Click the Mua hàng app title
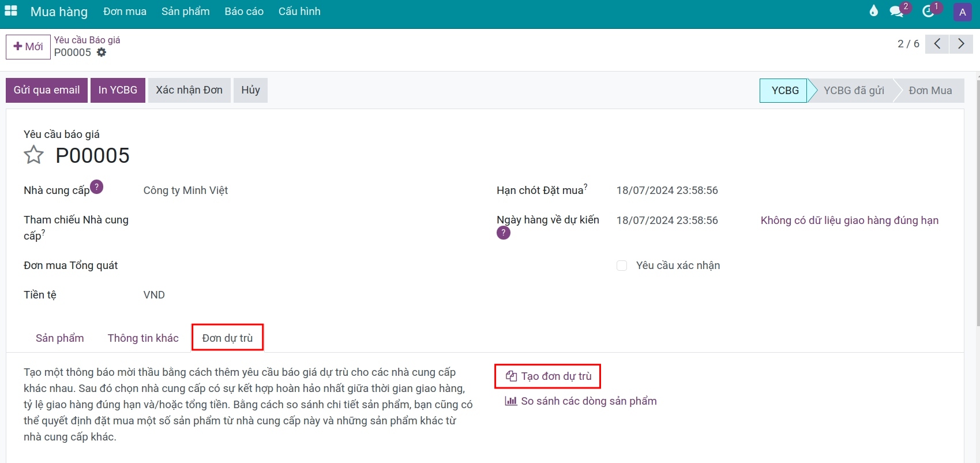The image size is (980, 463). point(59,12)
